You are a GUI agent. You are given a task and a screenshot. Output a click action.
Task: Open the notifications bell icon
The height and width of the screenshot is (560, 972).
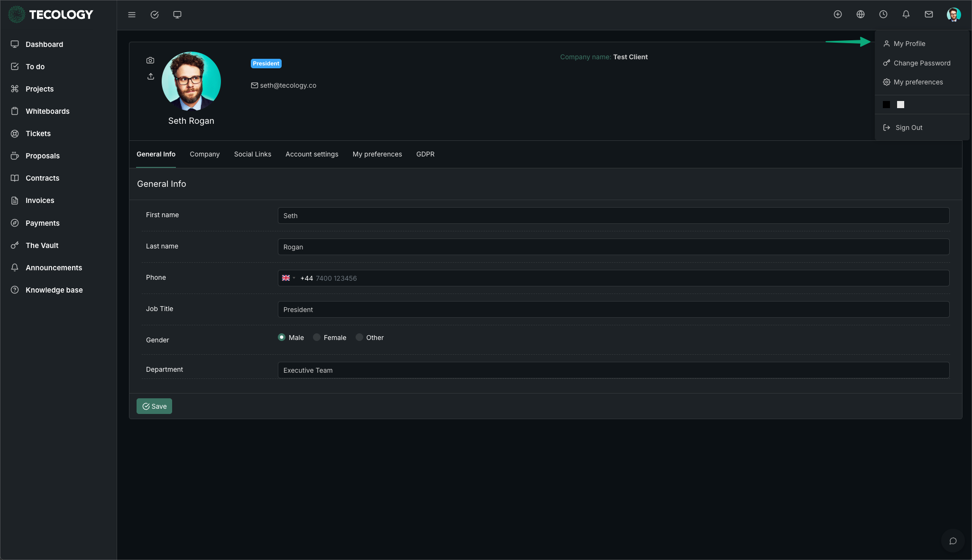[906, 14]
